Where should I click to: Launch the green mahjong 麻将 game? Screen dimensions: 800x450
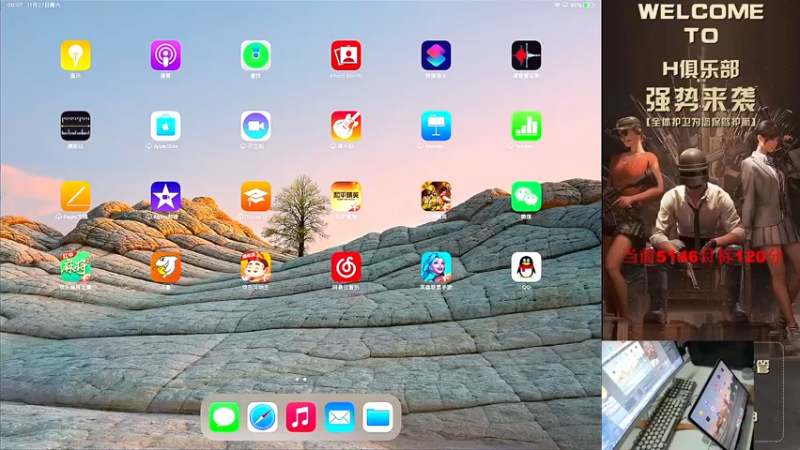pyautogui.click(x=76, y=266)
